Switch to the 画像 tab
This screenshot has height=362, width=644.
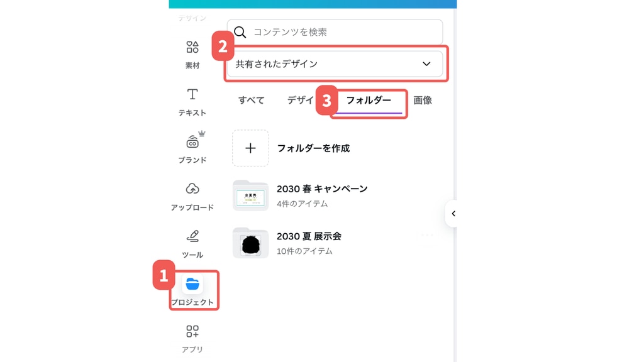coord(422,101)
